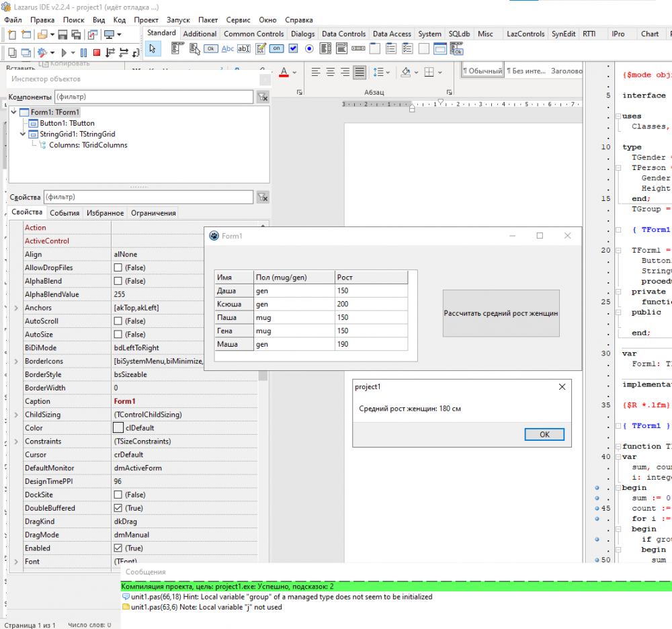
Task: Uncheck the Enabled property checkbox
Action: point(118,548)
